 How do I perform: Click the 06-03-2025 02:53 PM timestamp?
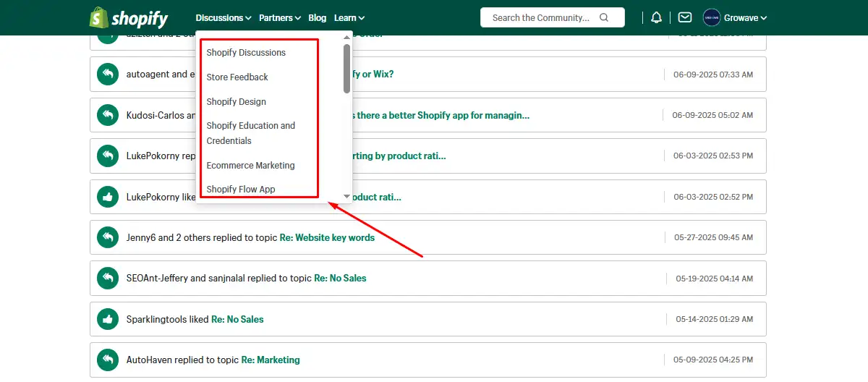(712, 156)
